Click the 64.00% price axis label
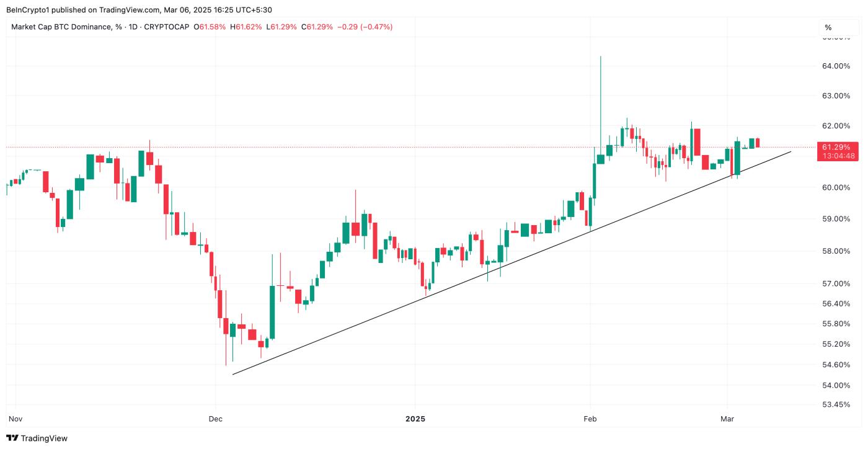The height and width of the screenshot is (449, 868). click(x=835, y=66)
